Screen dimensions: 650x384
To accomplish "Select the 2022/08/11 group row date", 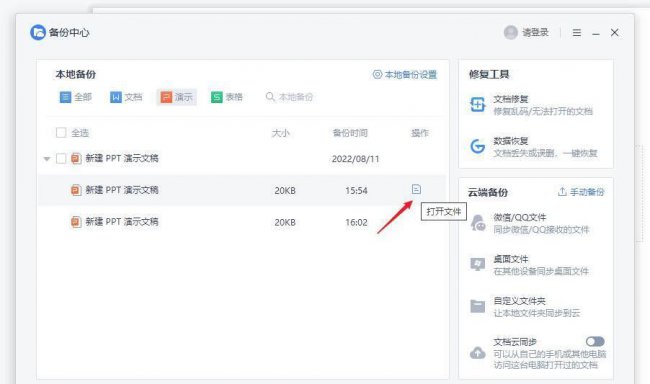I will coord(356,159).
